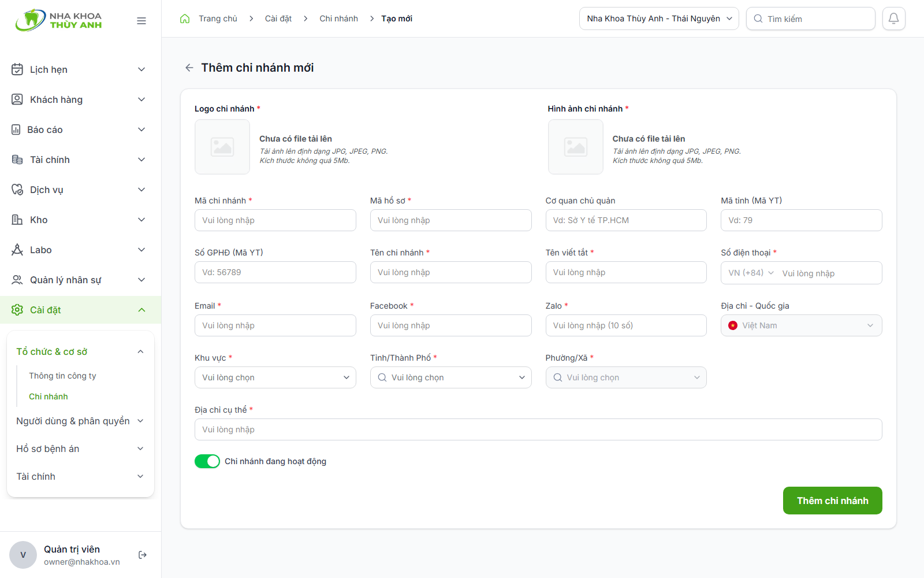Go to Chi nhánh breadcrumb link
Viewport: 924px width, 578px height.
coord(339,18)
